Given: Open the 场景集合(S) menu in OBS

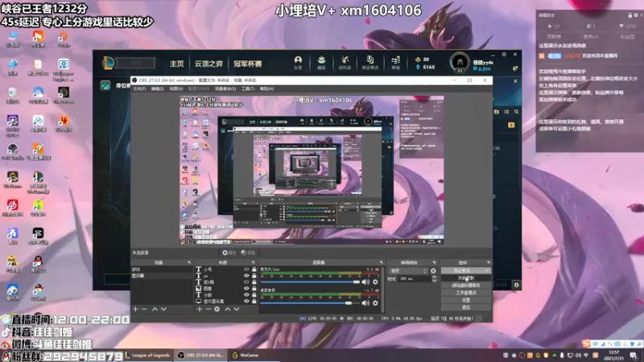Looking at the screenshot, I should pyautogui.click(x=225, y=88).
